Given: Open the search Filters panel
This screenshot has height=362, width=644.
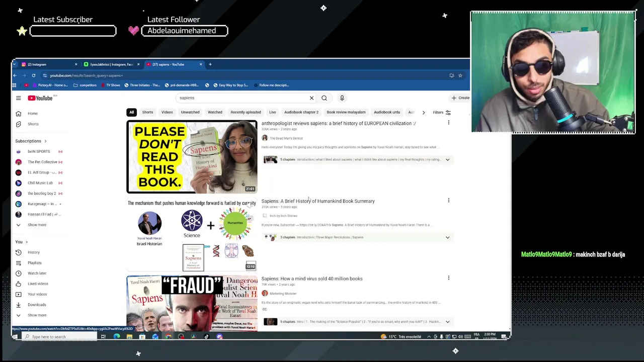Looking at the screenshot, I should (442, 113).
